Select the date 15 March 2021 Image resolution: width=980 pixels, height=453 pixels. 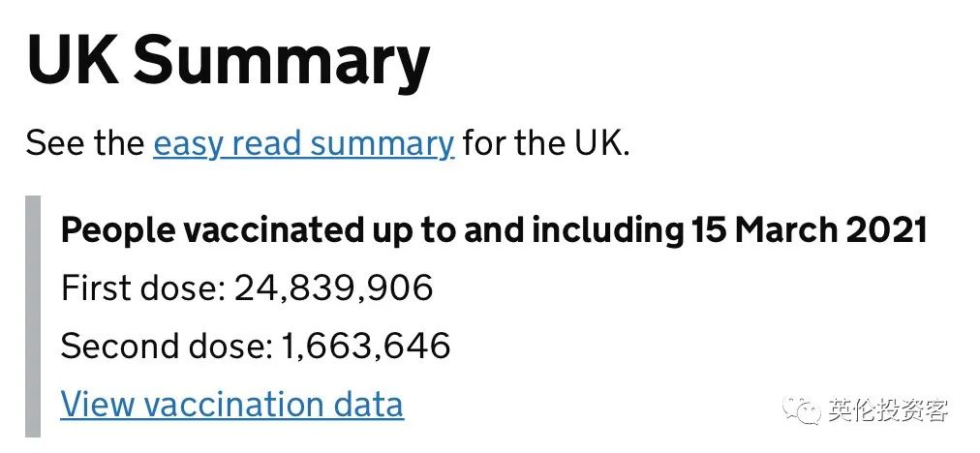(x=809, y=230)
